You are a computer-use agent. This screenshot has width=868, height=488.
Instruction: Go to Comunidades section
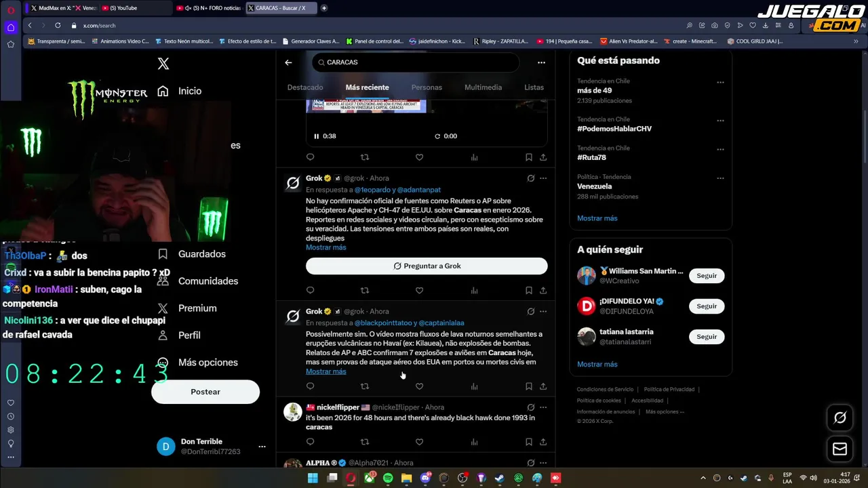pyautogui.click(x=197, y=281)
